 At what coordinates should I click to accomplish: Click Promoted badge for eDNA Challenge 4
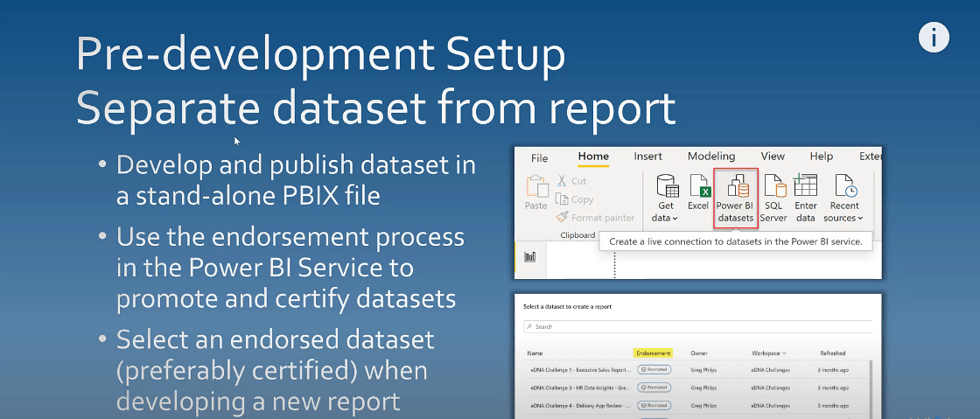pos(654,405)
